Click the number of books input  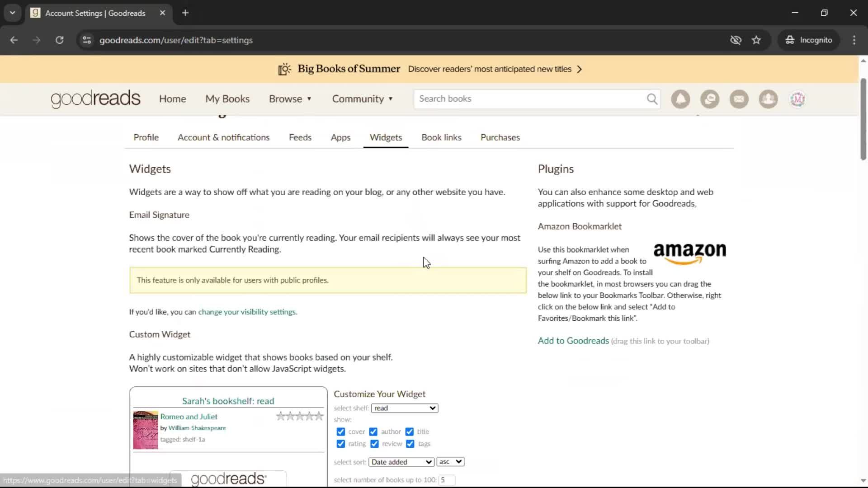[447, 480]
